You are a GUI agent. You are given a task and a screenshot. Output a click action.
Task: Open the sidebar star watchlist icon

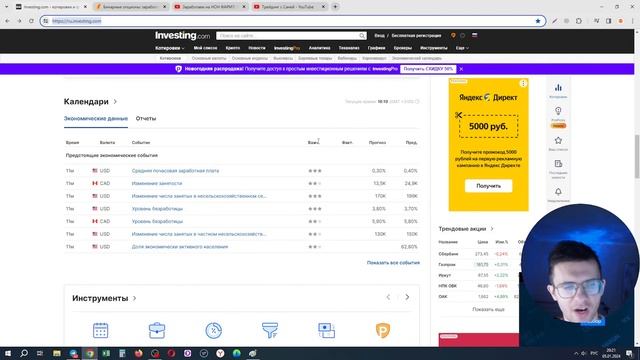click(x=558, y=140)
